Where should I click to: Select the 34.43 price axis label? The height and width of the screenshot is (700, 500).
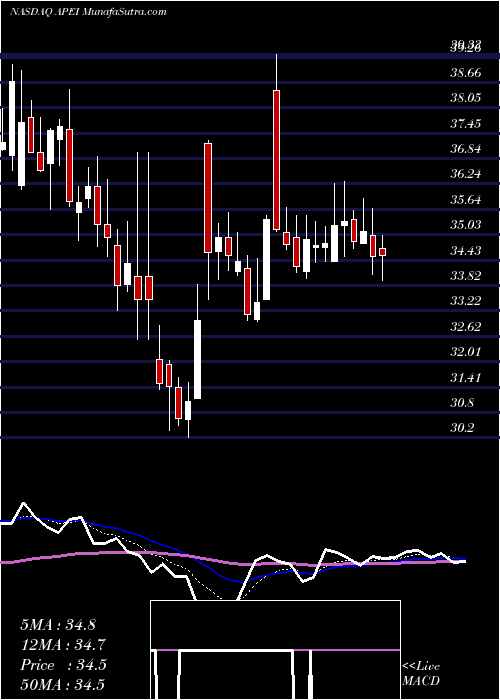tap(466, 251)
